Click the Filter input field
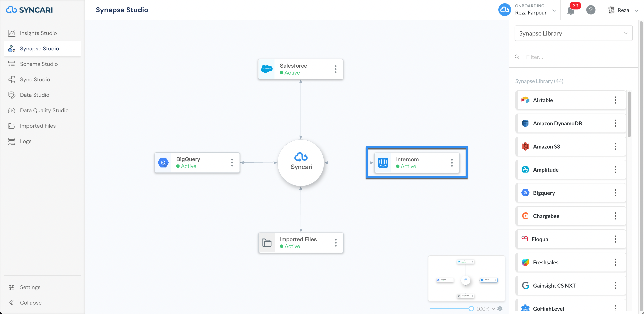Image resolution: width=644 pixels, height=314 pixels. point(578,57)
